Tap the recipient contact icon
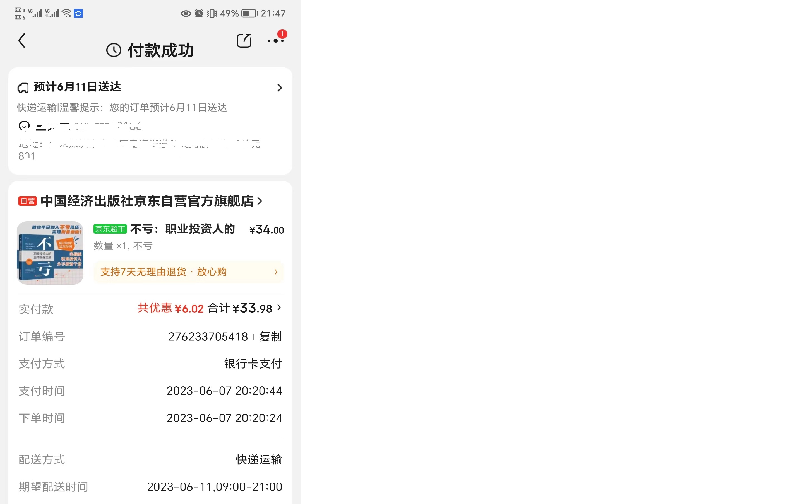 click(x=24, y=126)
